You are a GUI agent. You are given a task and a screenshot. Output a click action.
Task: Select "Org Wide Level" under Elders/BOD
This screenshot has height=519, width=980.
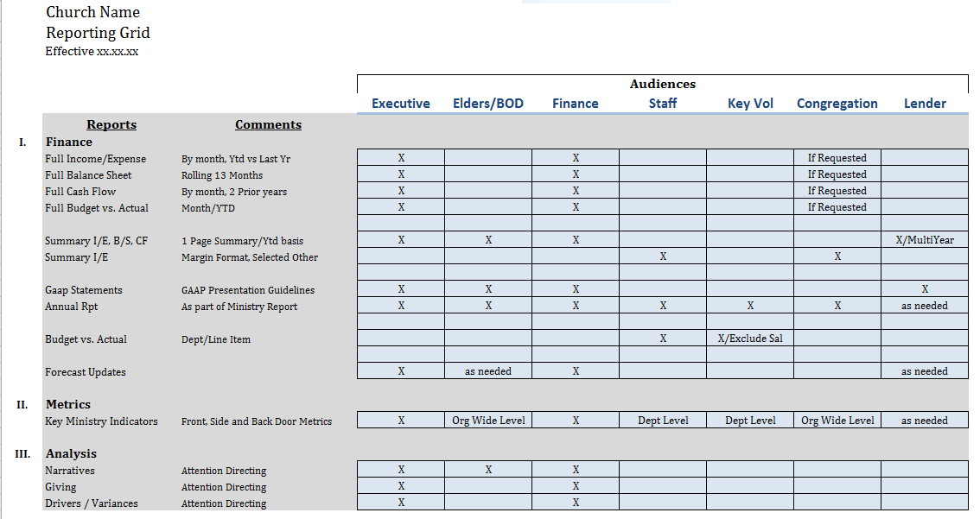pos(488,421)
